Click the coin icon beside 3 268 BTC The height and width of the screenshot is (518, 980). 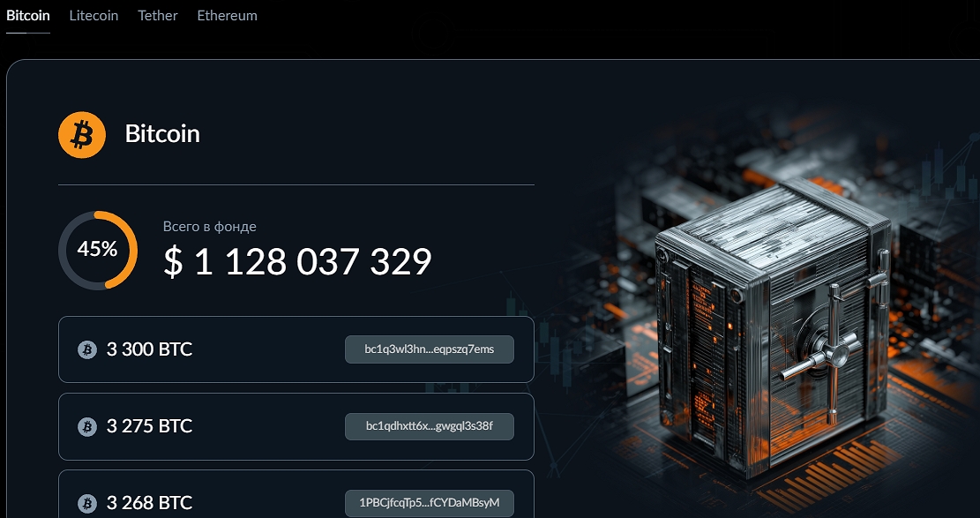[86, 503]
